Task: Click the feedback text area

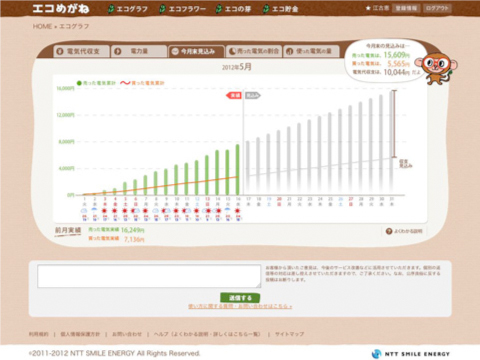Action: 149,276
